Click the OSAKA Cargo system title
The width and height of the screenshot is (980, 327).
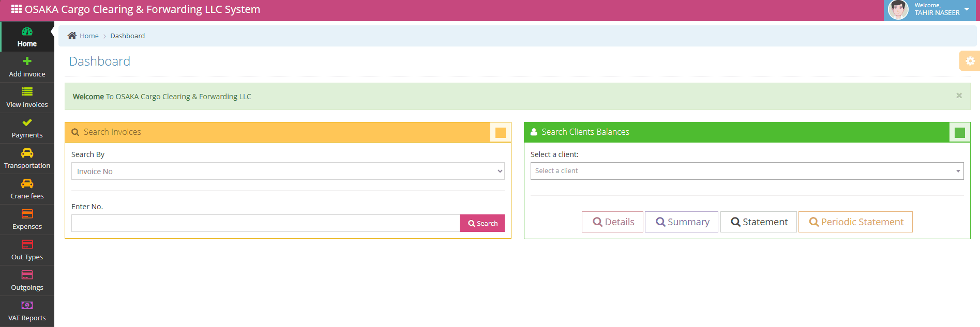tap(142, 9)
